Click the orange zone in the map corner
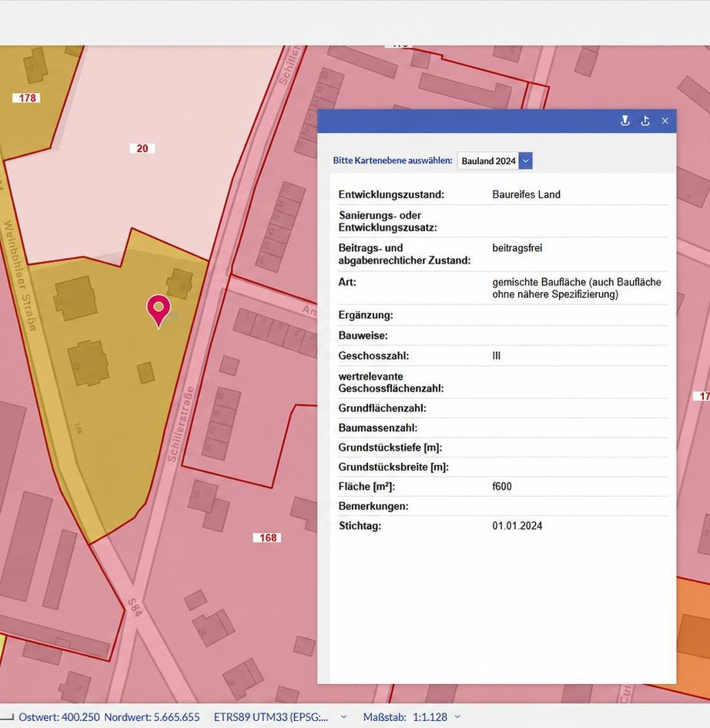This screenshot has width=710, height=728. tap(693, 636)
